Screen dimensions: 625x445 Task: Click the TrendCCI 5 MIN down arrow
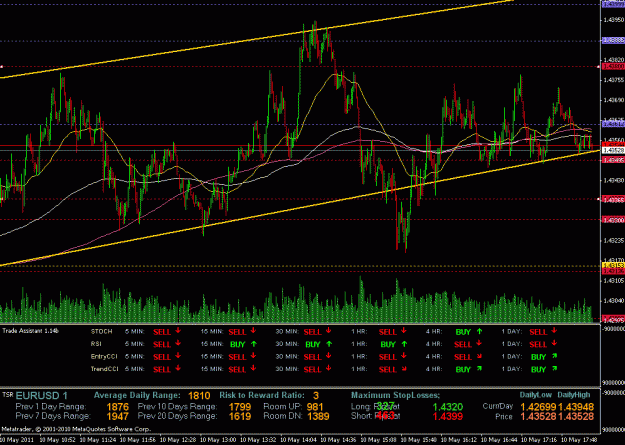[178, 368]
